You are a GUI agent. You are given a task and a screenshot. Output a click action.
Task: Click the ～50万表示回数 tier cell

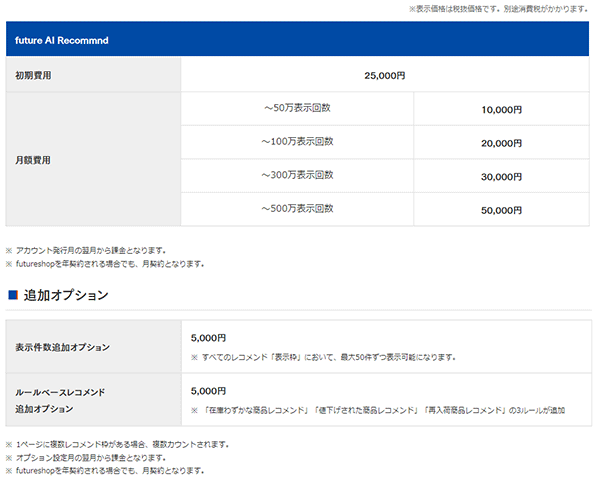tap(297, 108)
